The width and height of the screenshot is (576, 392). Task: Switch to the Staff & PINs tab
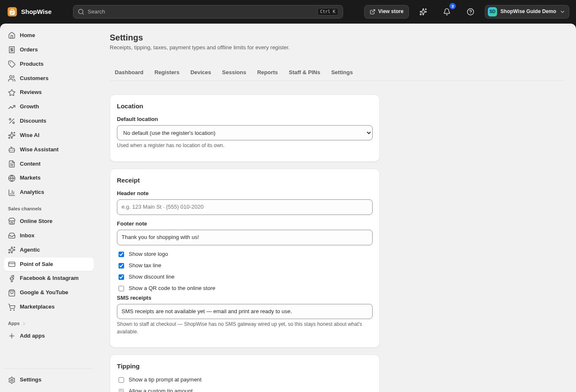click(304, 72)
